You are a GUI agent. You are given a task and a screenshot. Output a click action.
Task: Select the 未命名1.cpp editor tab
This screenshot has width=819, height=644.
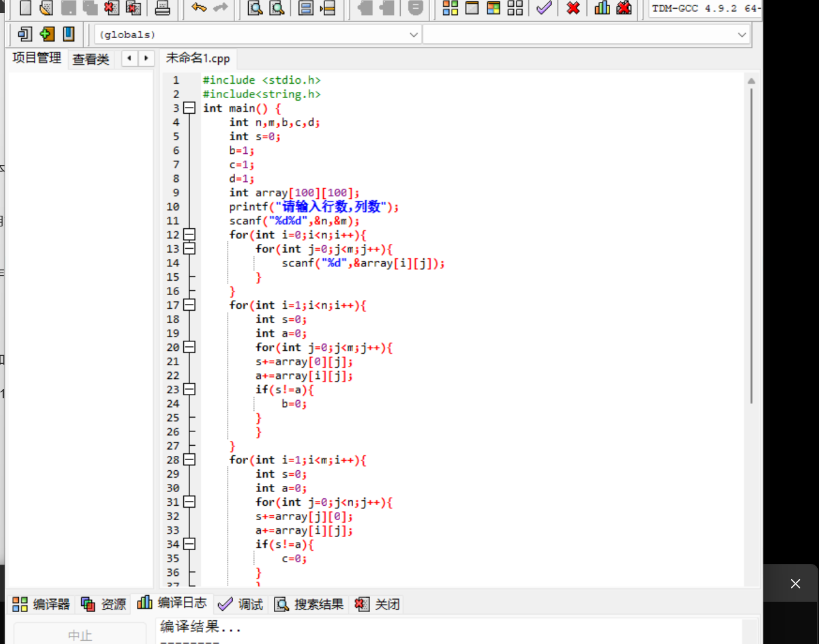pos(198,58)
